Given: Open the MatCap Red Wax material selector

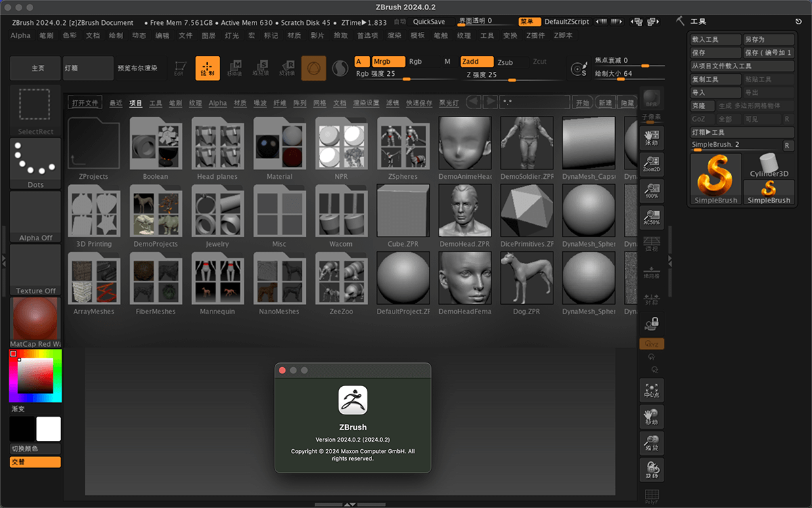Looking at the screenshot, I should [36, 322].
